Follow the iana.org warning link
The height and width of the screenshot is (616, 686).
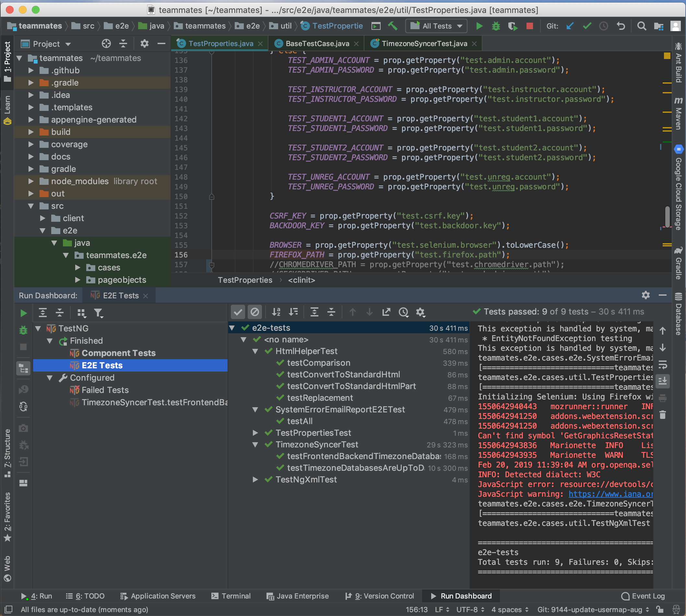609,494
